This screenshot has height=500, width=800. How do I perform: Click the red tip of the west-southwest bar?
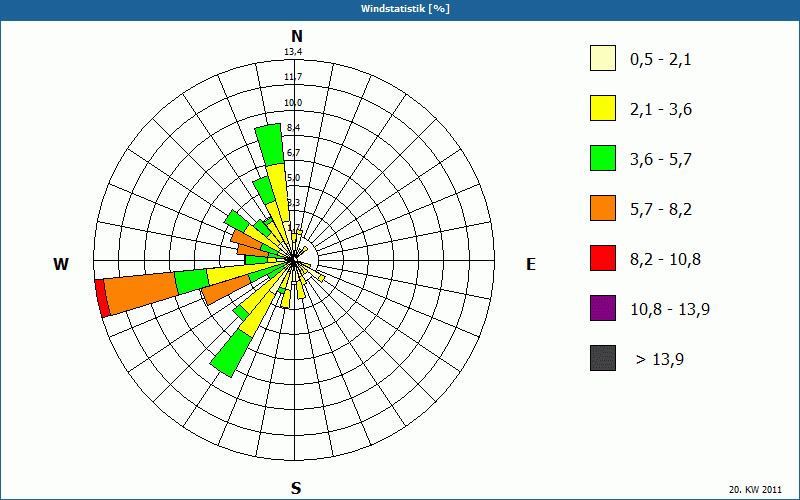(103, 298)
